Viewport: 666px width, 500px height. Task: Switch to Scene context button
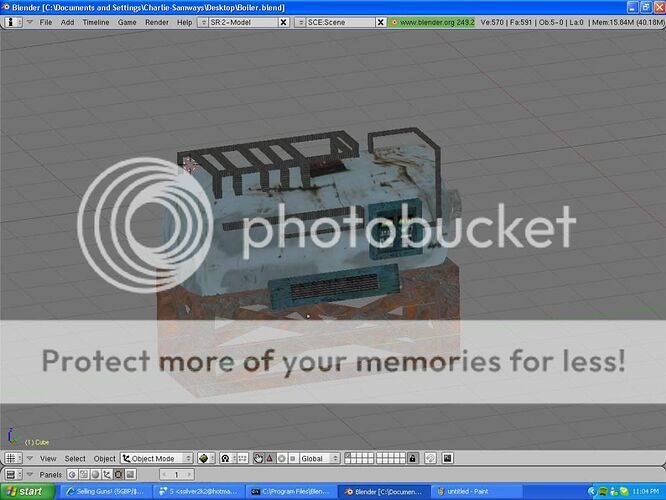(130, 474)
